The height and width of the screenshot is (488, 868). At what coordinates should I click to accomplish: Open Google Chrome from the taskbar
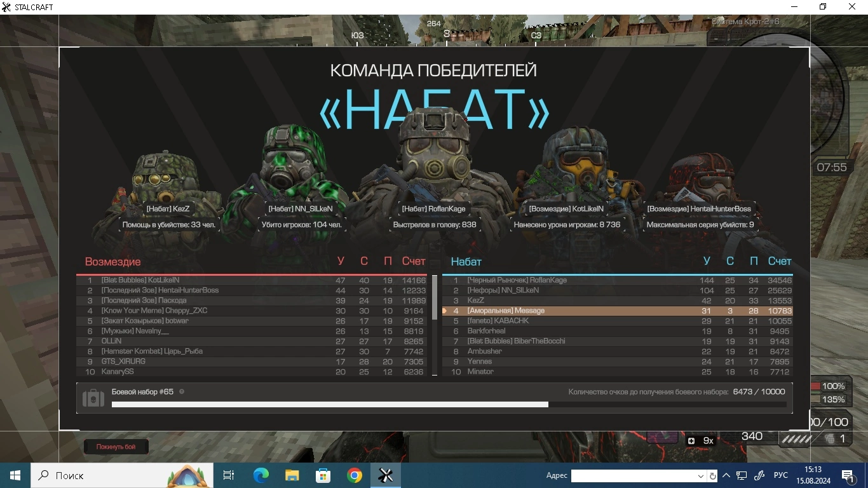tap(355, 475)
